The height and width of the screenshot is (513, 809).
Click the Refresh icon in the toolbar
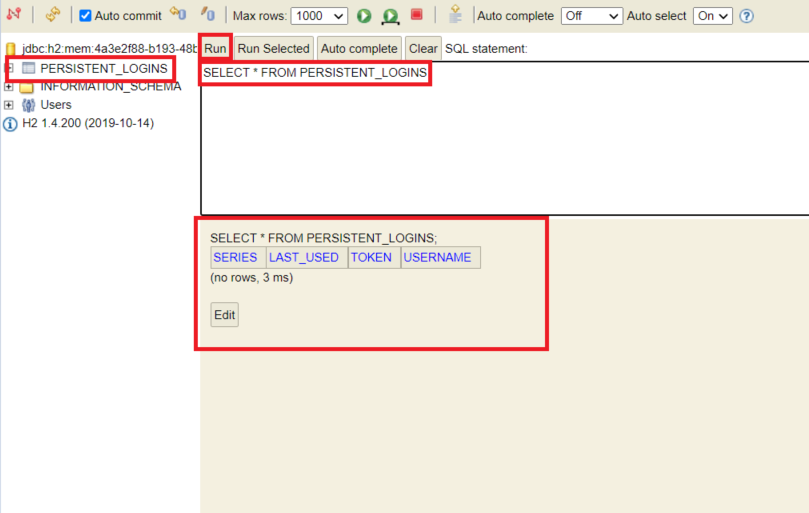pos(53,14)
